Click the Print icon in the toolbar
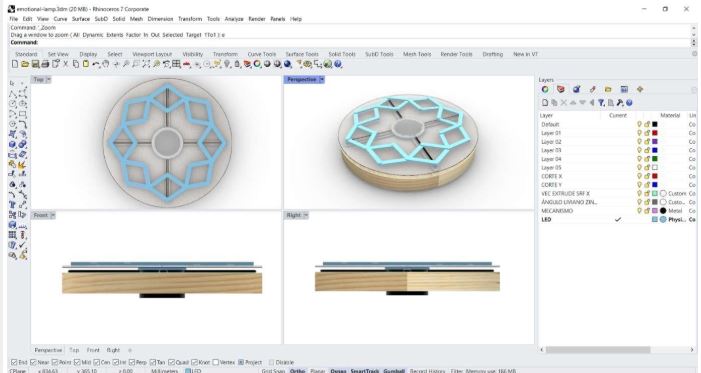 click(x=45, y=64)
